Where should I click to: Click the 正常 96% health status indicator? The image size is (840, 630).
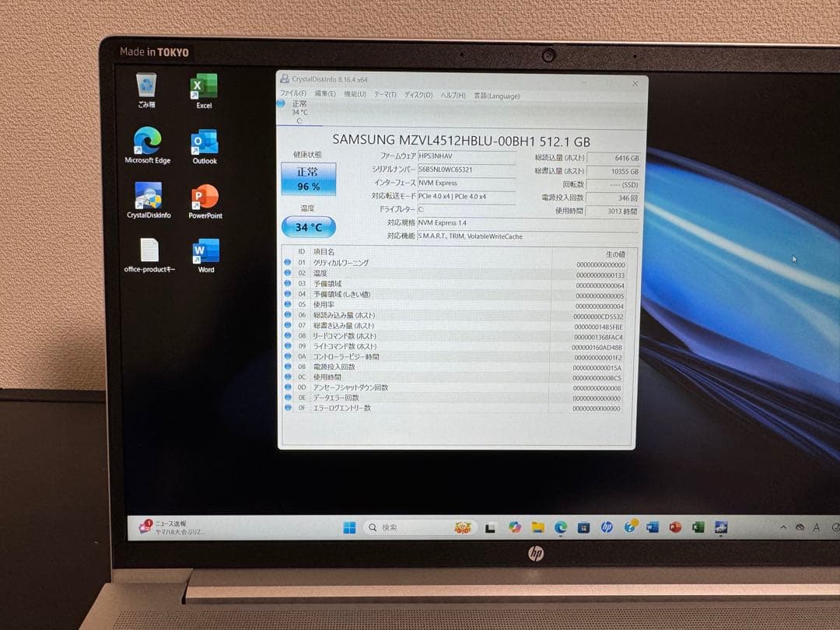309,178
